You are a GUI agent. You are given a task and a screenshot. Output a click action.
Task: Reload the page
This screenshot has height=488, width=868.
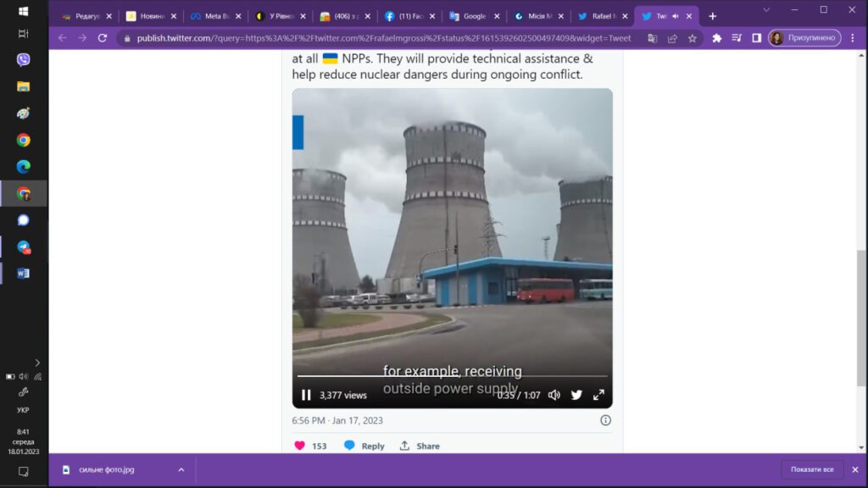103,38
